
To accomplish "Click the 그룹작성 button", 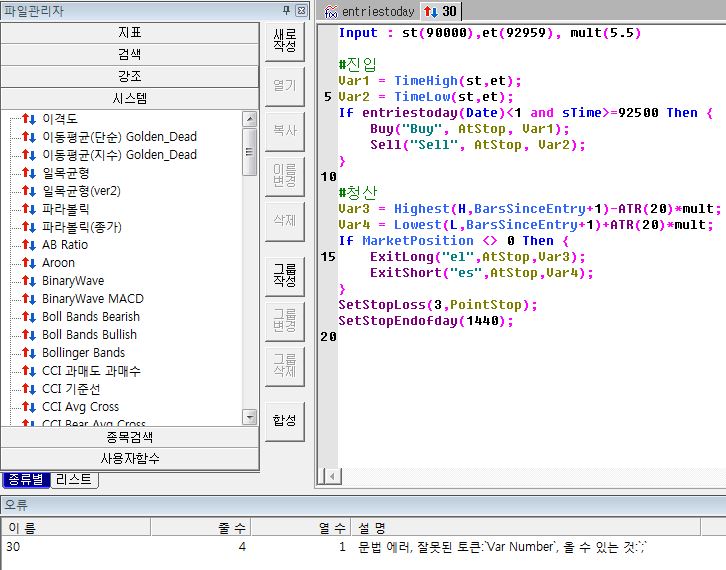I will click(x=284, y=273).
